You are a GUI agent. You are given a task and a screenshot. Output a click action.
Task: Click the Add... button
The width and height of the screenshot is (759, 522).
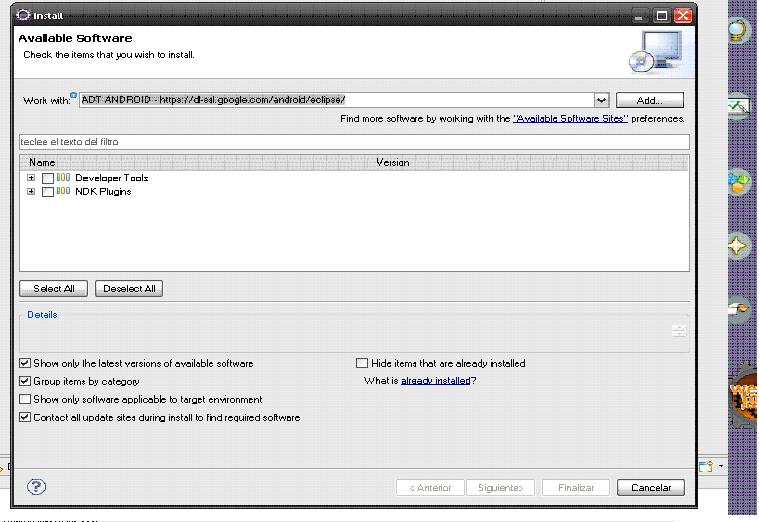650,100
